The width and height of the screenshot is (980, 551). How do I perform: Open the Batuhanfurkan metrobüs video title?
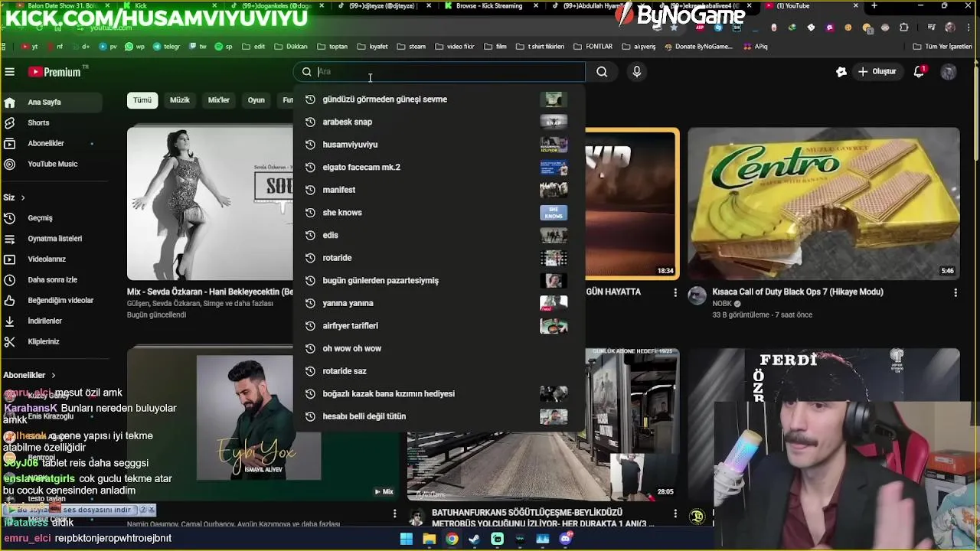coord(543,518)
